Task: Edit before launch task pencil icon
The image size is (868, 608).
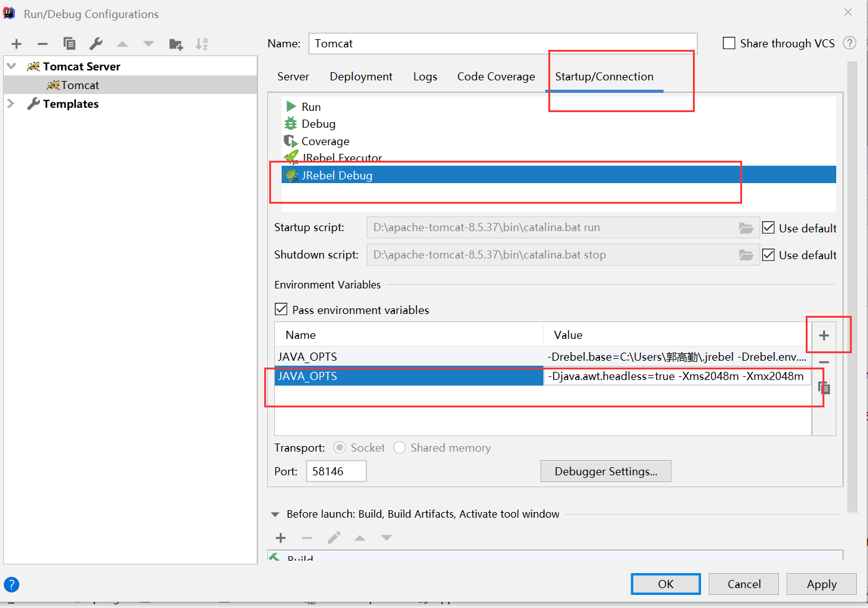Action: click(334, 538)
